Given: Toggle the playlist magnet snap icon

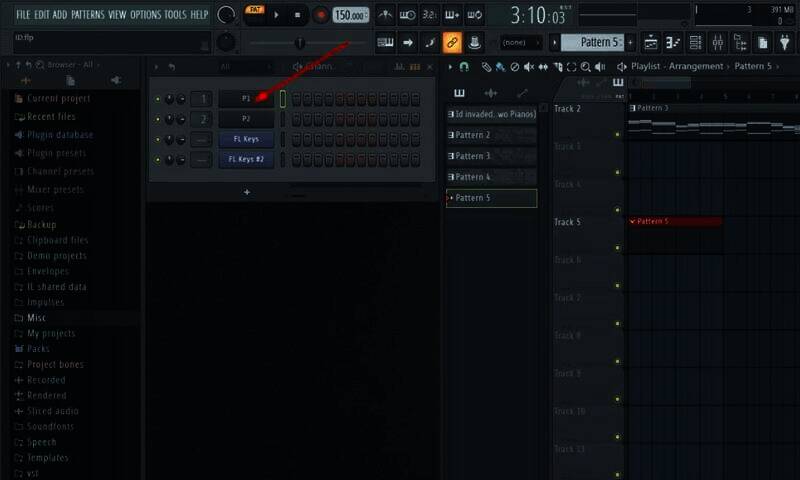Looking at the screenshot, I should [x=464, y=66].
